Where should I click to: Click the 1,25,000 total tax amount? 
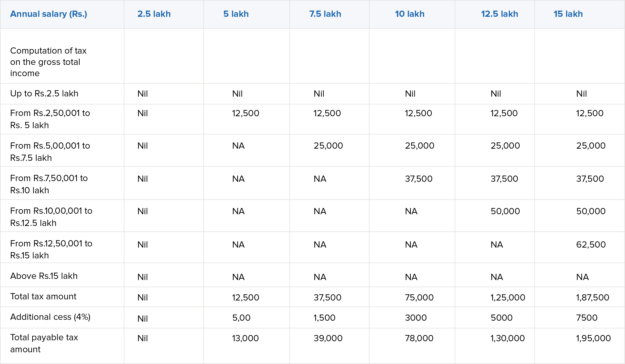[x=508, y=297]
